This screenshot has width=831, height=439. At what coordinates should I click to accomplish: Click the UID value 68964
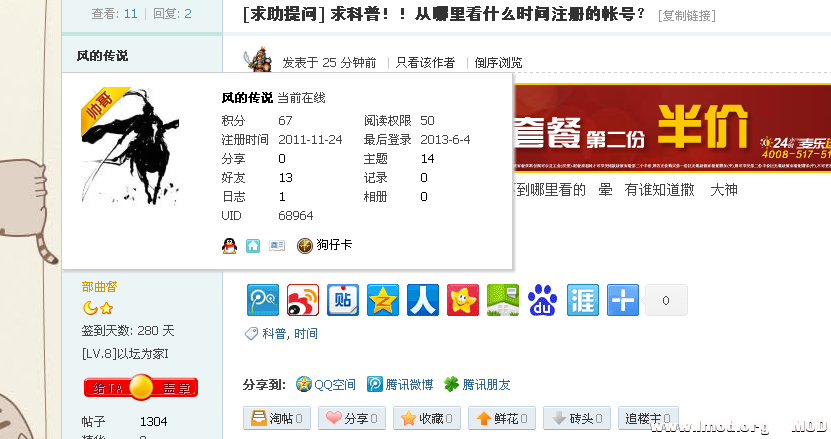click(x=296, y=216)
